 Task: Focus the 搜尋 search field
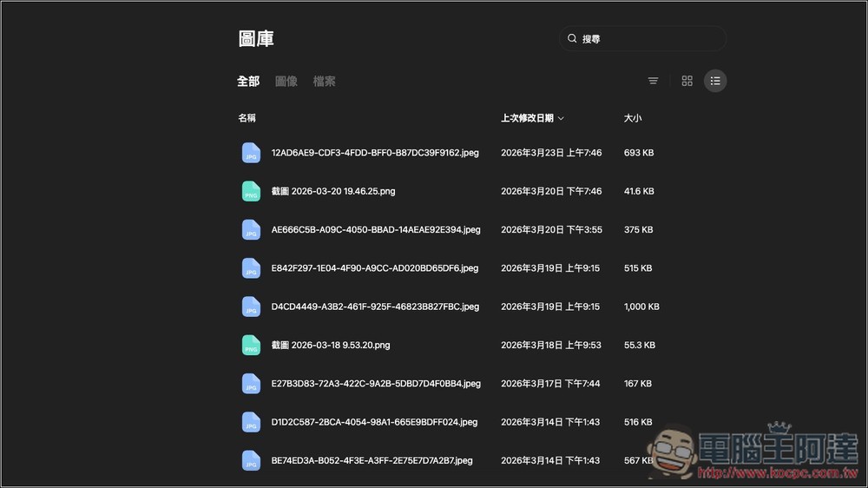tap(642, 39)
